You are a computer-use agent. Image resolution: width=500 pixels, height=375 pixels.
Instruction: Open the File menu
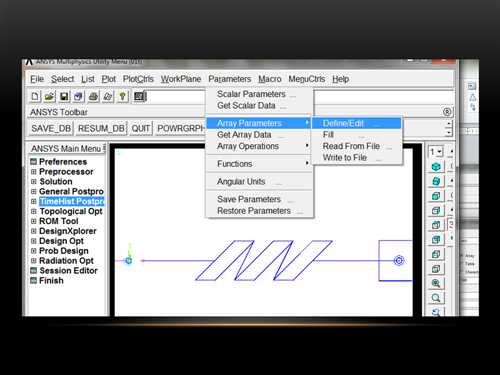pos(37,79)
